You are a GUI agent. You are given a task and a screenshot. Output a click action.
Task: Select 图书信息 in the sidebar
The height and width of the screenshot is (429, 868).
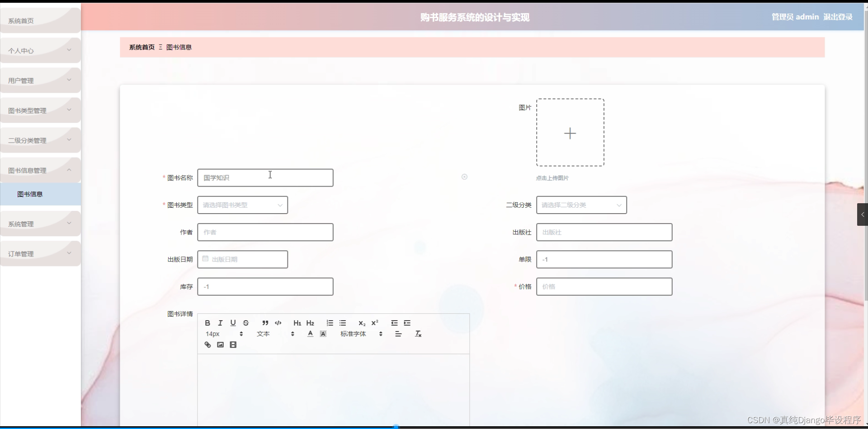pyautogui.click(x=30, y=194)
